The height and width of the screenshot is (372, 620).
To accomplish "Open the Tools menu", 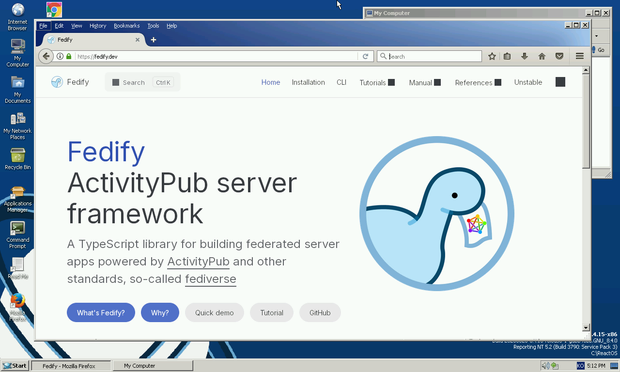I will [x=153, y=26].
